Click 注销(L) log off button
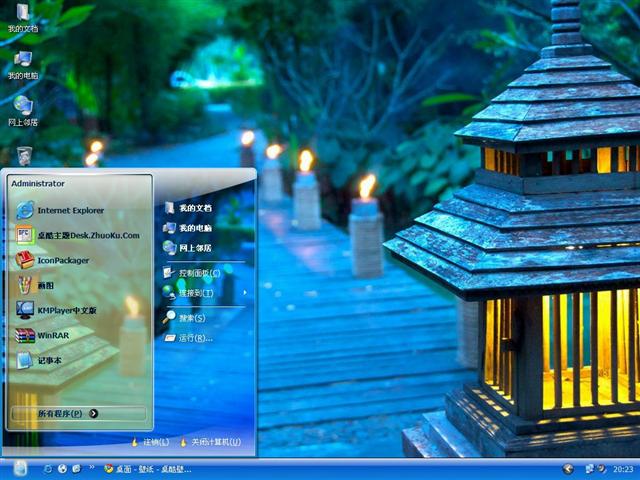The width and height of the screenshot is (640, 480). [x=150, y=442]
